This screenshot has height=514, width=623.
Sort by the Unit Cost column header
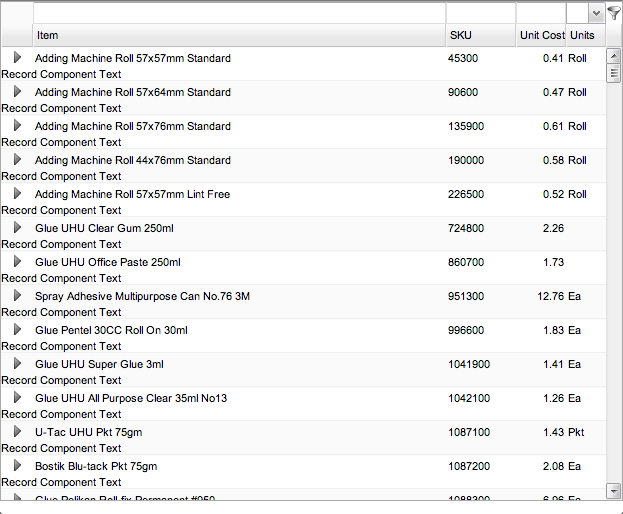click(x=541, y=35)
